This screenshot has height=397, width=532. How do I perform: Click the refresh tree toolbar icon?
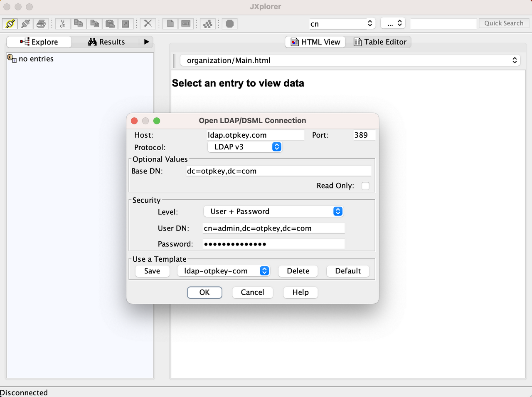click(x=208, y=24)
